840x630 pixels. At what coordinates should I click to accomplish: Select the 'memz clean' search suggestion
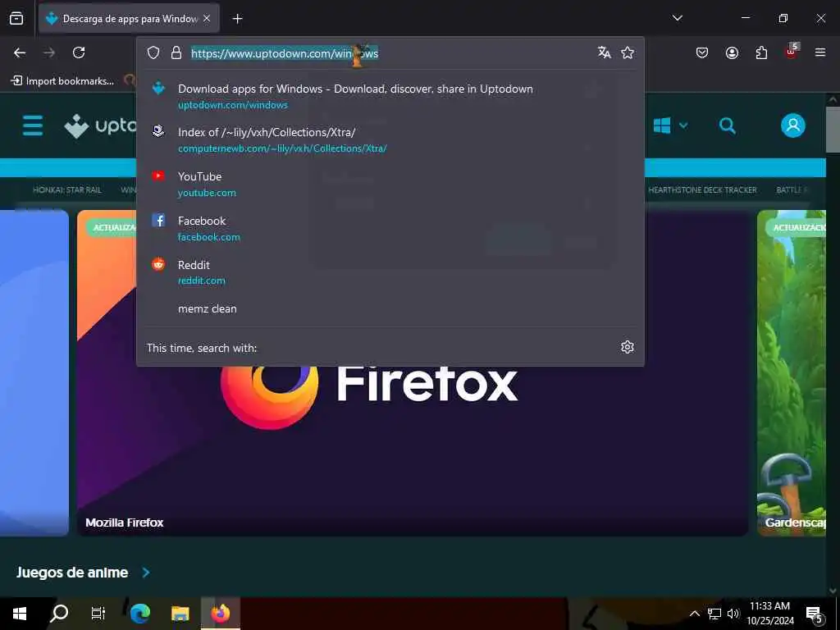tap(390, 308)
